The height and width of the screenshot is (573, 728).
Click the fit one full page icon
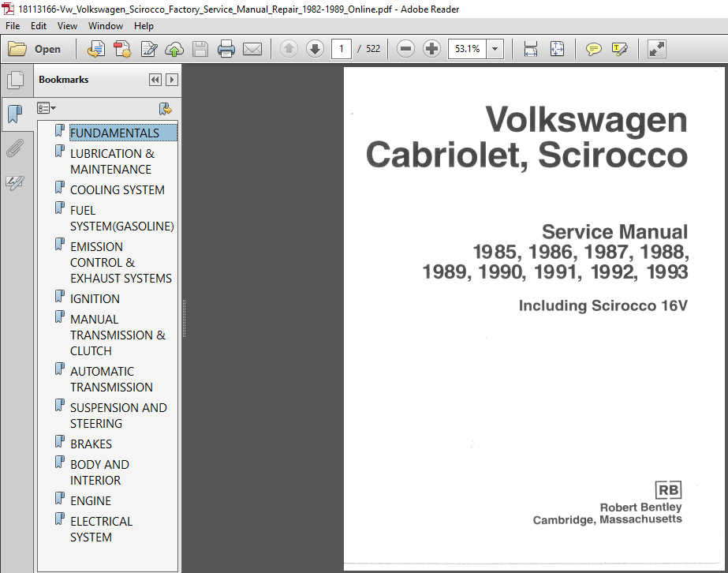(557, 49)
